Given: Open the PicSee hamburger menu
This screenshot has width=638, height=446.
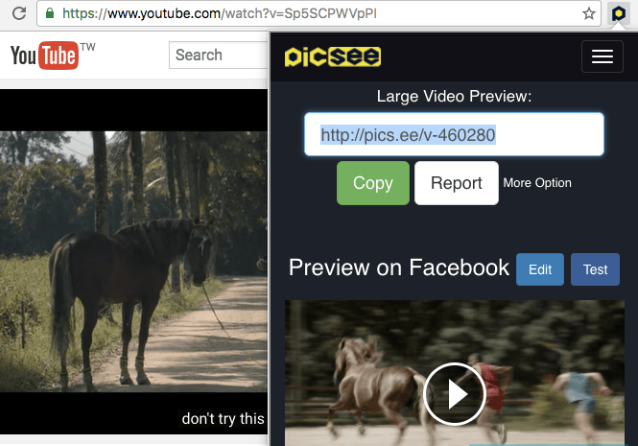Looking at the screenshot, I should coord(602,57).
